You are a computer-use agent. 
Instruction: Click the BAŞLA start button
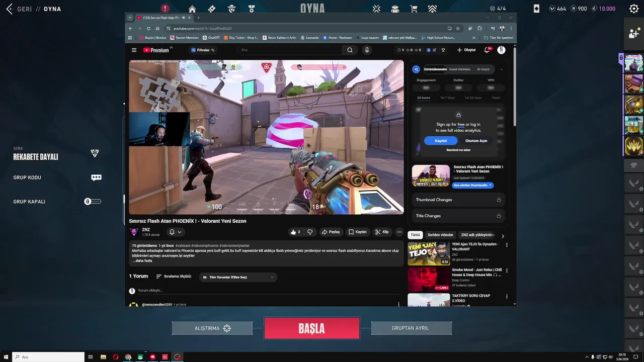[312, 328]
